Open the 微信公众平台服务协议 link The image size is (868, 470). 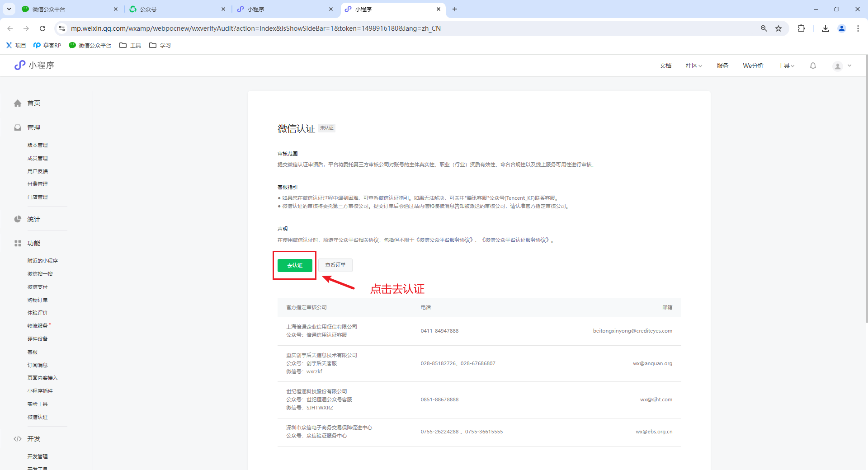(445, 240)
